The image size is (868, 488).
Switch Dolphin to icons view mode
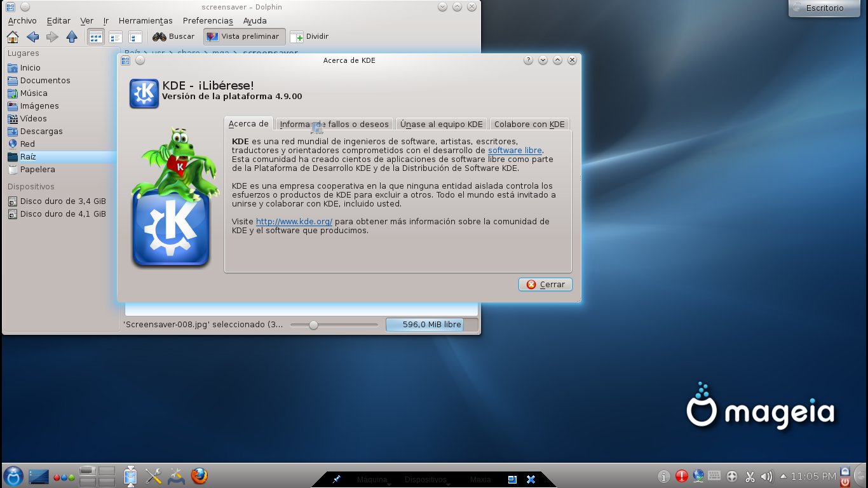[x=96, y=37]
